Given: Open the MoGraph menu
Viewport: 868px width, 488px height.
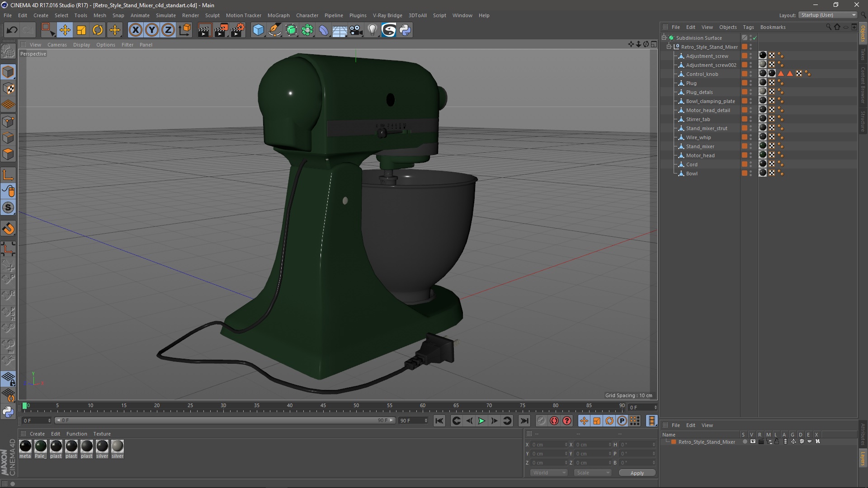Looking at the screenshot, I should tap(278, 15).
